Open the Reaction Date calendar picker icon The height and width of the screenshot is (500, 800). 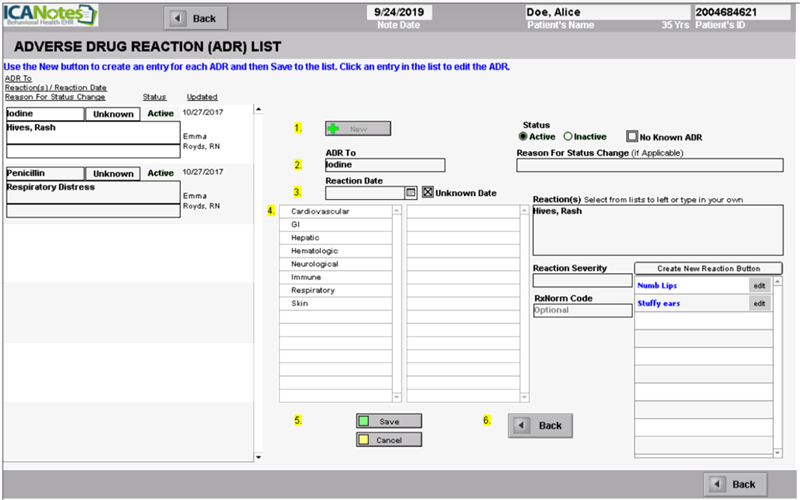click(x=411, y=192)
